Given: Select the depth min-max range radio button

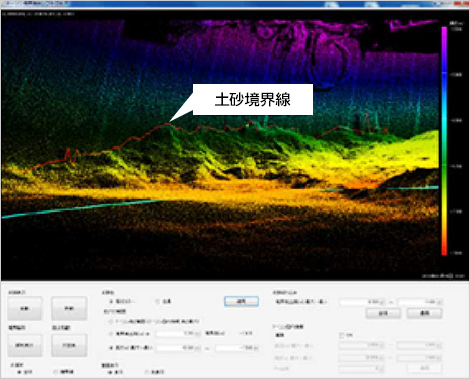Looking at the screenshot, I should (111, 348).
